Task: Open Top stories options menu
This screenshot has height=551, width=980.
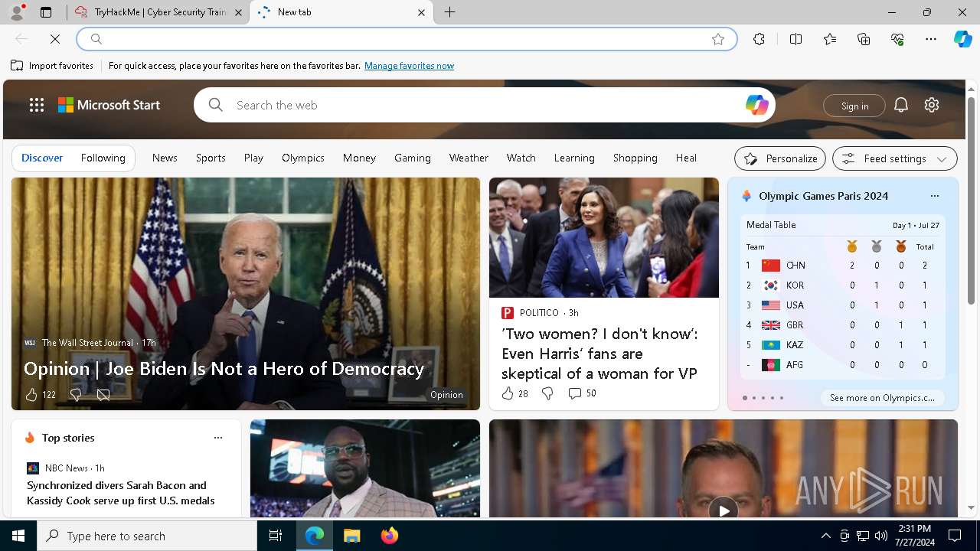Action: pos(218,438)
